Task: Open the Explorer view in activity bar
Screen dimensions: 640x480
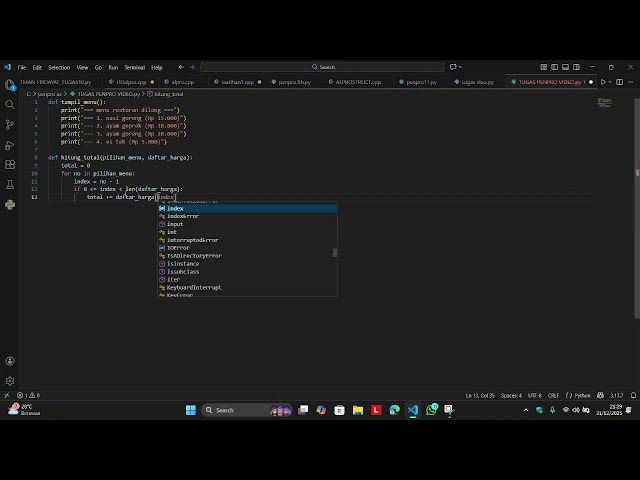Action: tap(10, 85)
